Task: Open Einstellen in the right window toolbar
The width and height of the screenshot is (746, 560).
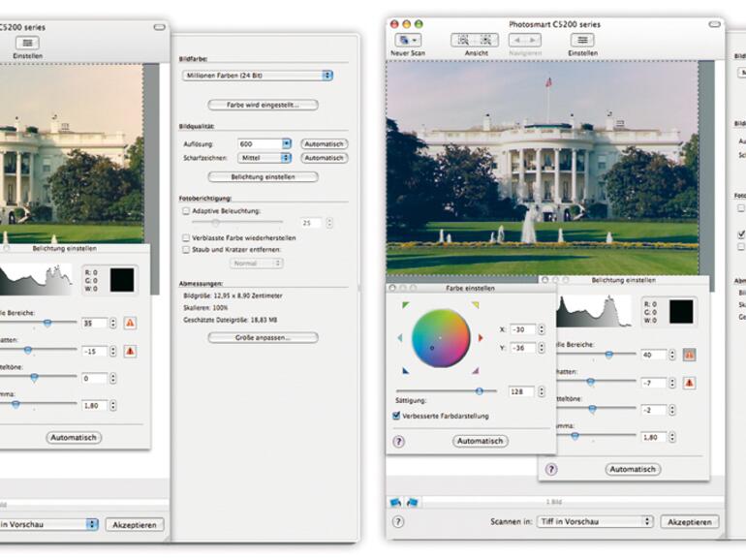Action: [x=581, y=41]
